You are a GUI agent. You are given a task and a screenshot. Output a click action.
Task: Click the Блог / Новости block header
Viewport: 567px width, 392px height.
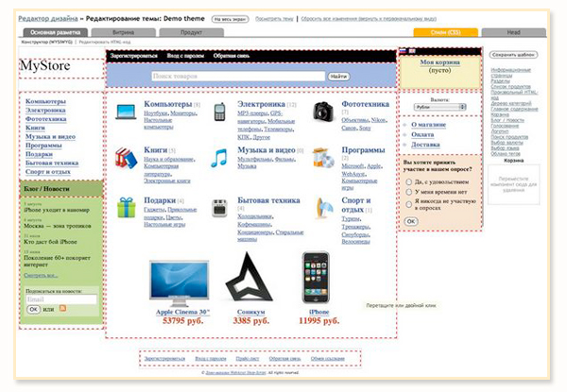click(61, 189)
